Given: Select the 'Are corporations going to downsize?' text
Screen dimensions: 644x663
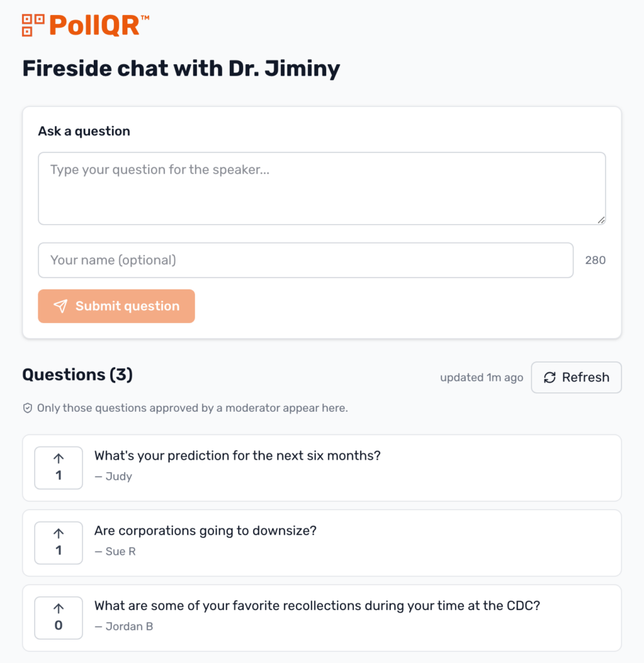Looking at the screenshot, I should pyautogui.click(x=205, y=531).
